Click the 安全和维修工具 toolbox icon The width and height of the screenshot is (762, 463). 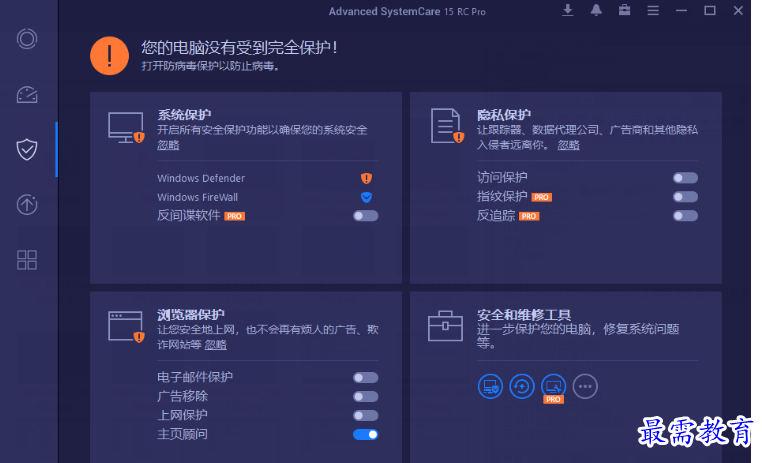pos(445,326)
